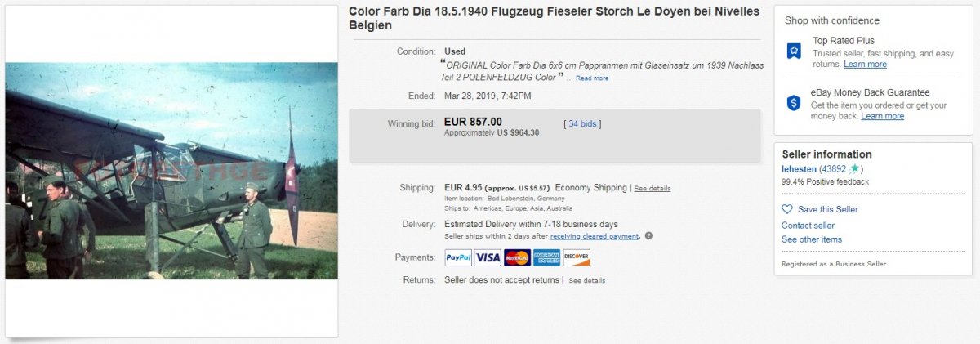Click the Top Rated Plus badge icon

point(794,51)
